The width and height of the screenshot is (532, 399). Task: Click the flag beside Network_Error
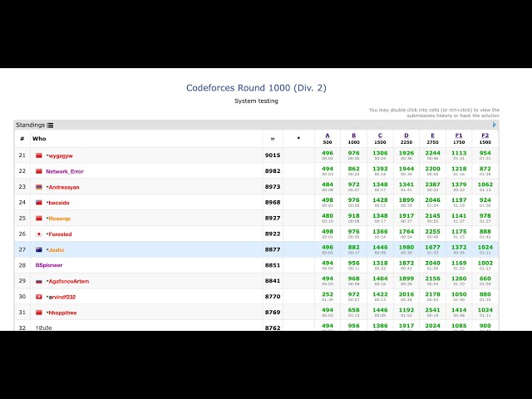pyautogui.click(x=39, y=171)
